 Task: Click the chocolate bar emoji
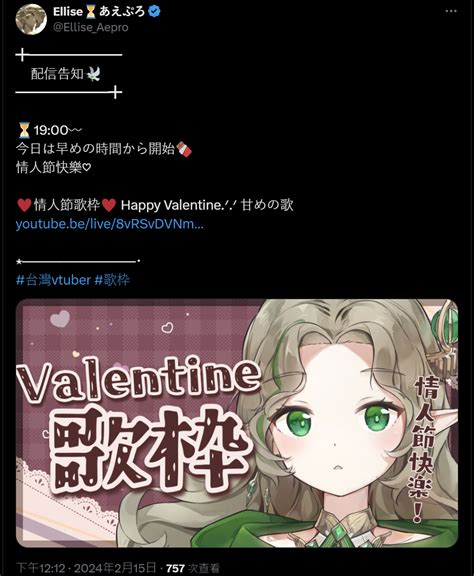pos(184,149)
